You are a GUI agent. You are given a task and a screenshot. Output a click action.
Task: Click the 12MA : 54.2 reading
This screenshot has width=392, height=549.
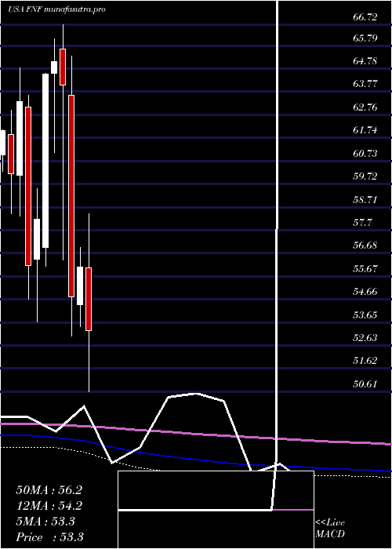[49, 506]
